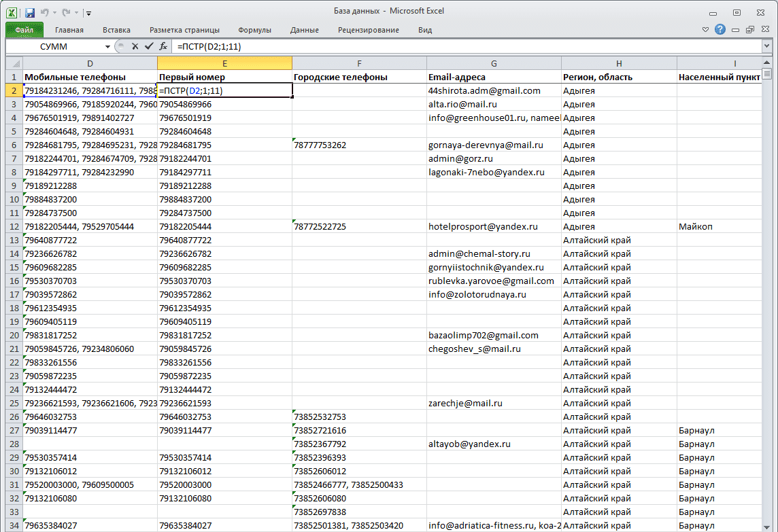Cancel formula entry with the X icon
778x532 pixels.
click(135, 46)
